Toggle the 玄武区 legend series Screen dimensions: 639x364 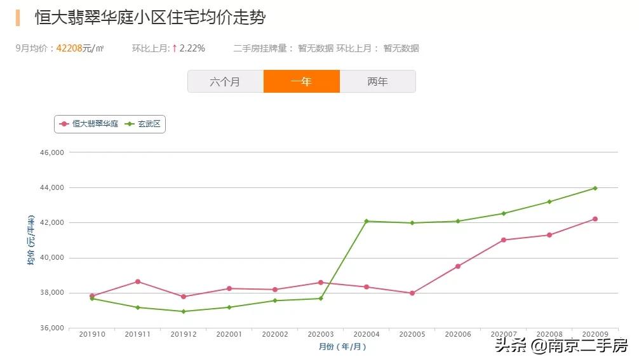[x=143, y=124]
